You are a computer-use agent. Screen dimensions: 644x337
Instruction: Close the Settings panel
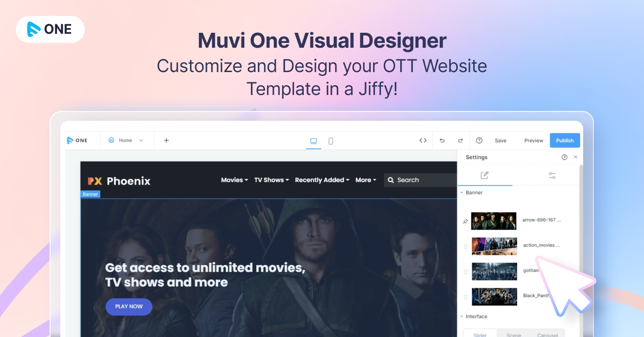click(576, 157)
